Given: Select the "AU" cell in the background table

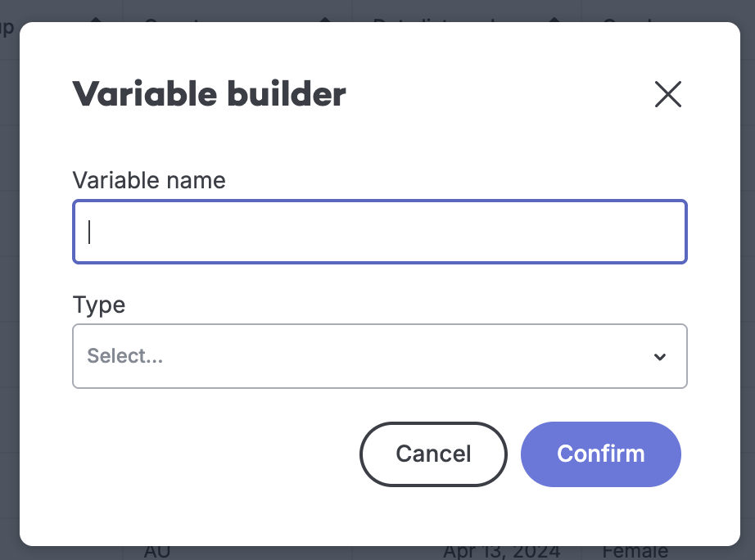Looking at the screenshot, I should point(157,553).
